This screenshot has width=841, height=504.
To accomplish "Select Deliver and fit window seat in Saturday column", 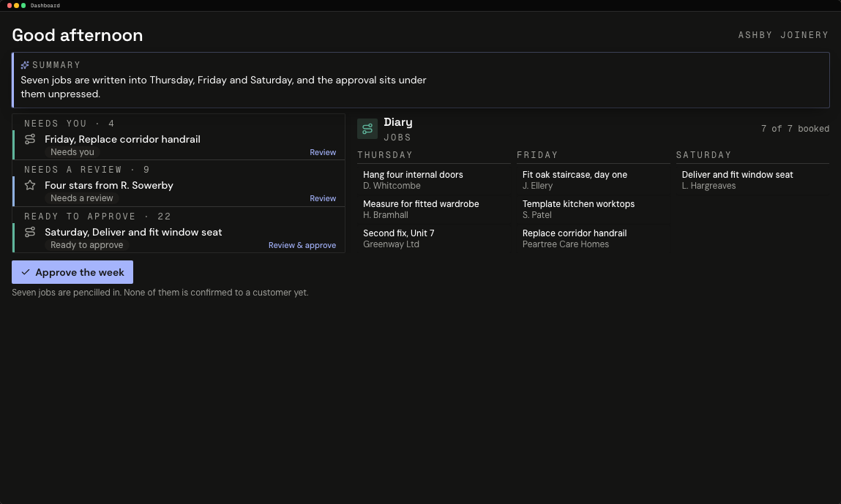I will (x=752, y=180).
